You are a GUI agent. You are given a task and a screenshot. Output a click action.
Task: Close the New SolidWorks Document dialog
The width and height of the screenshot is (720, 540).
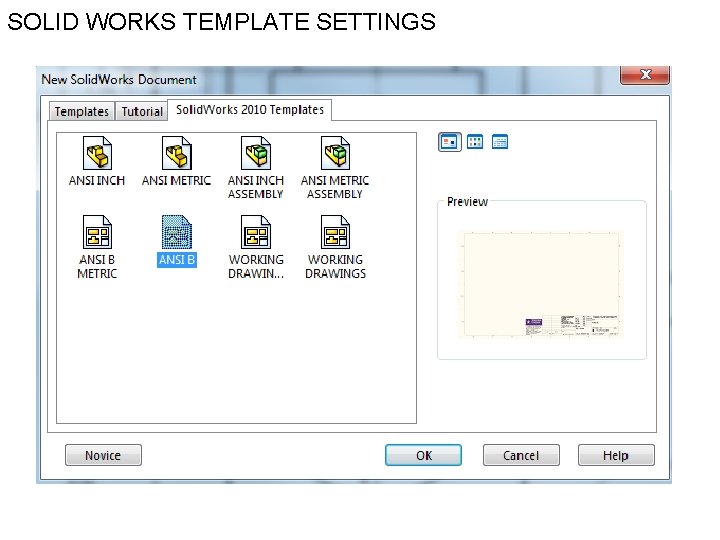(x=645, y=74)
